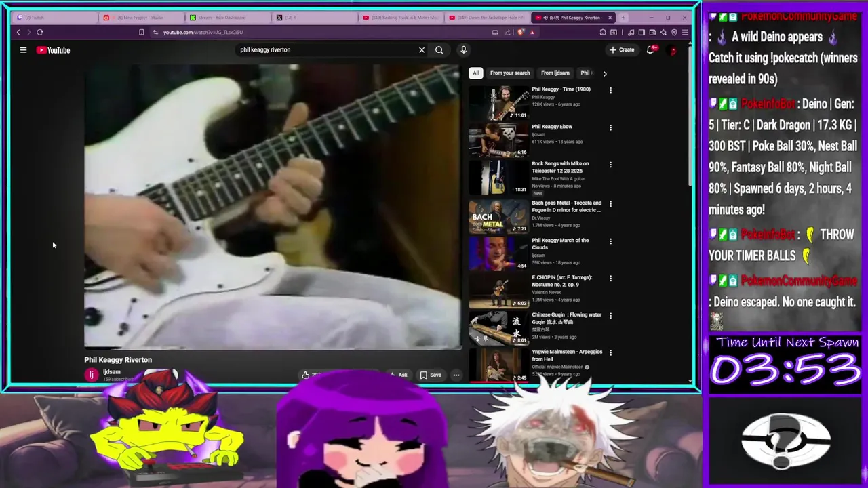The image size is (868, 488).
Task: Open the Chinese Guqin video thumbnail
Action: coord(498,328)
